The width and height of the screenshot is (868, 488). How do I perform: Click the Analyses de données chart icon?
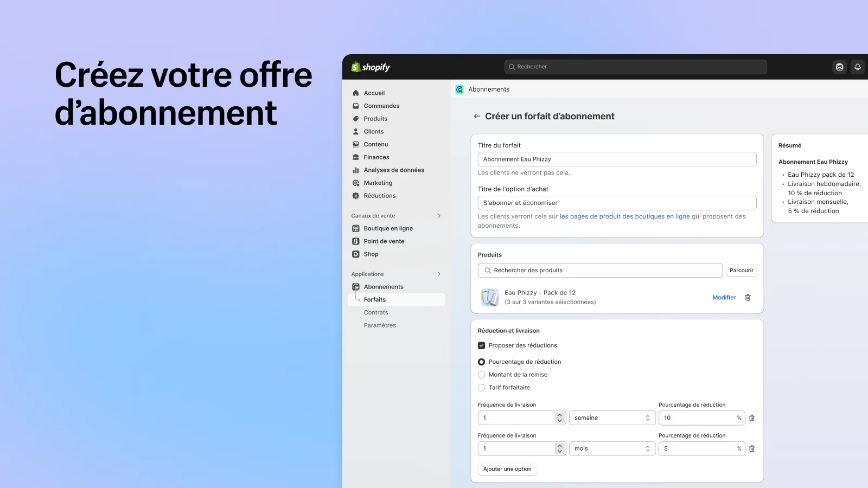356,170
